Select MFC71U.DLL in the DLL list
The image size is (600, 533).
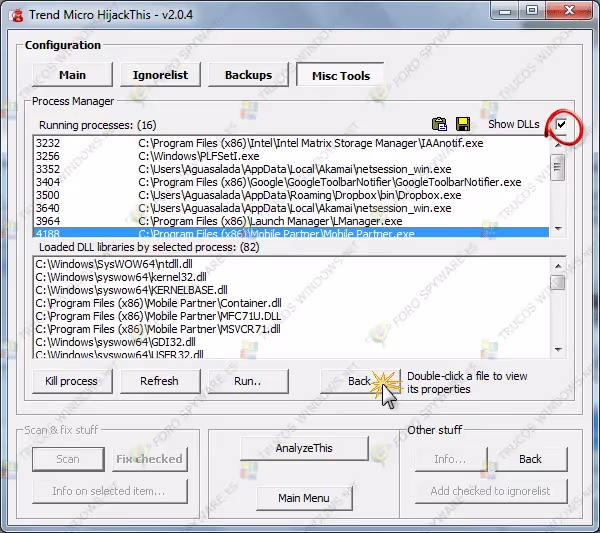(291, 316)
